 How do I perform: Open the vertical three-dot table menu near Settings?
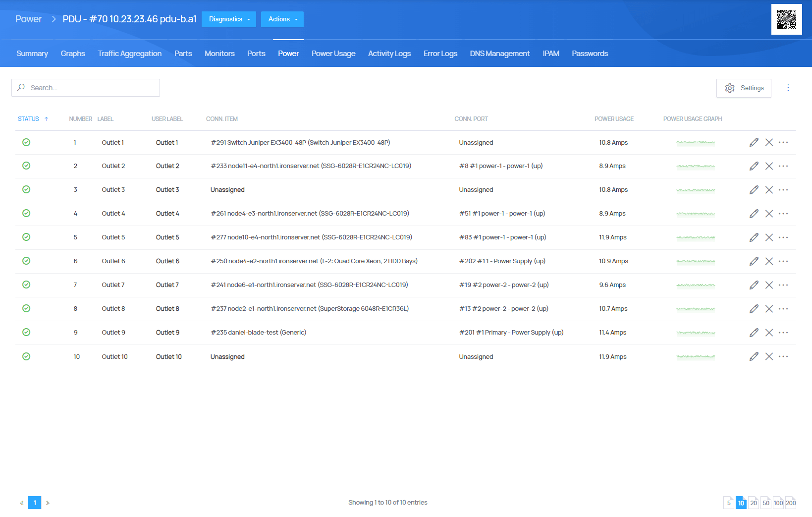click(788, 88)
